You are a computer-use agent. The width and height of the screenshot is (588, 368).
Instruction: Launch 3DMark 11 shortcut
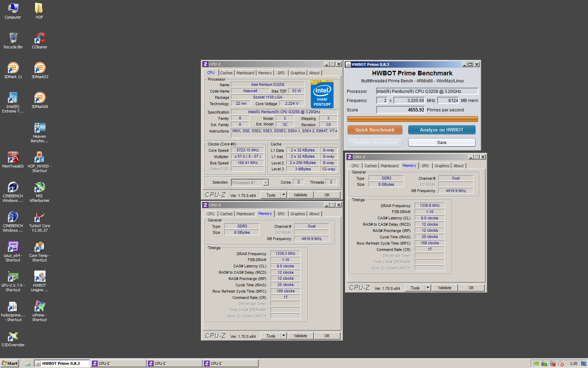13,70
